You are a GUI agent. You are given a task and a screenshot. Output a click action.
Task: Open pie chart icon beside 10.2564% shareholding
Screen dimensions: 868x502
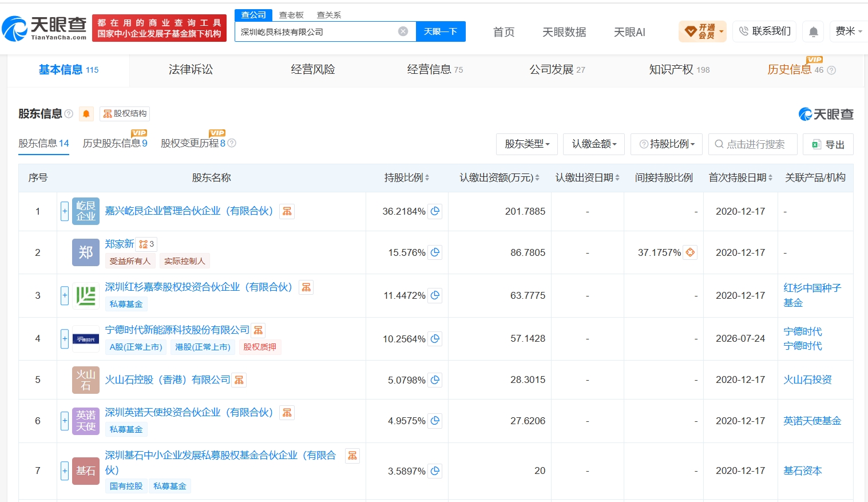point(435,339)
